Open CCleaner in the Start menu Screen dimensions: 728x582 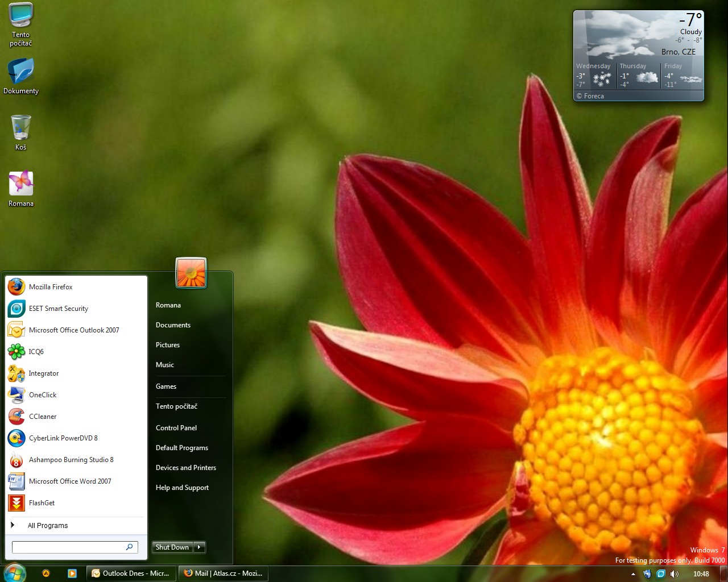43,417
